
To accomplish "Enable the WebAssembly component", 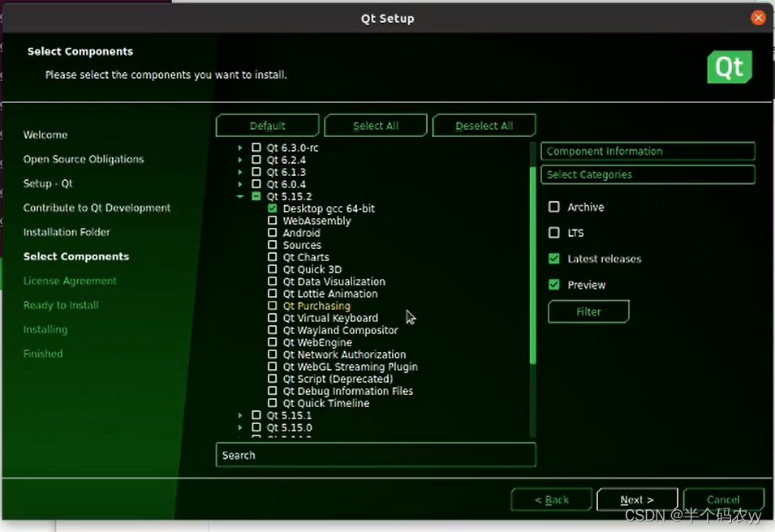I will pos(273,221).
